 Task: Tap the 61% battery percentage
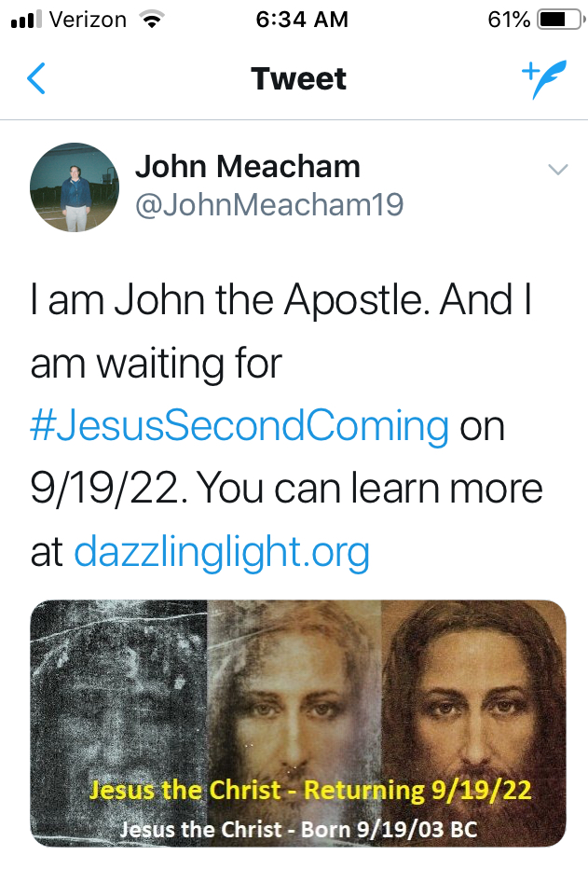tap(508, 20)
